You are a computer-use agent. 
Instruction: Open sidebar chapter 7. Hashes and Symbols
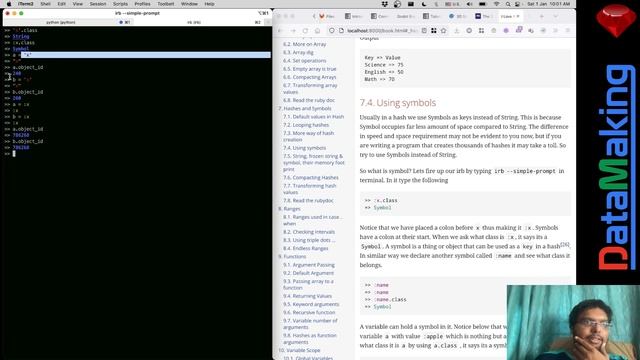tap(304, 108)
